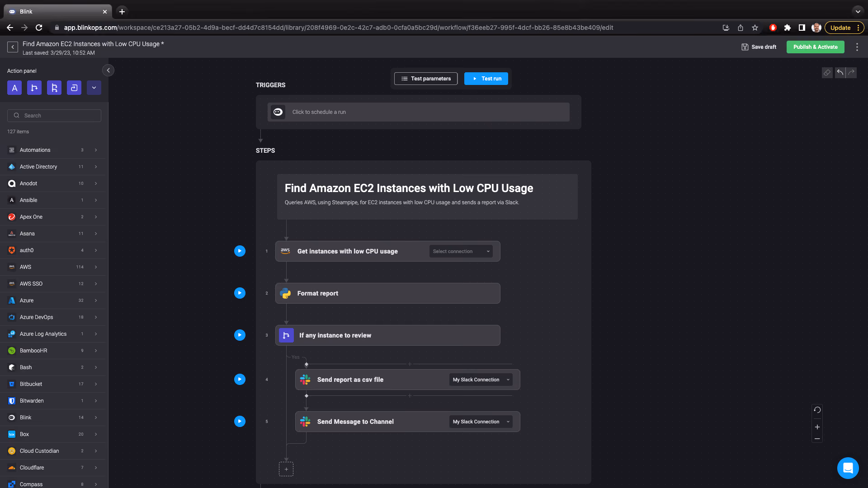The image size is (868, 488).
Task: Zoom out of the canvas
Action: [x=817, y=439]
